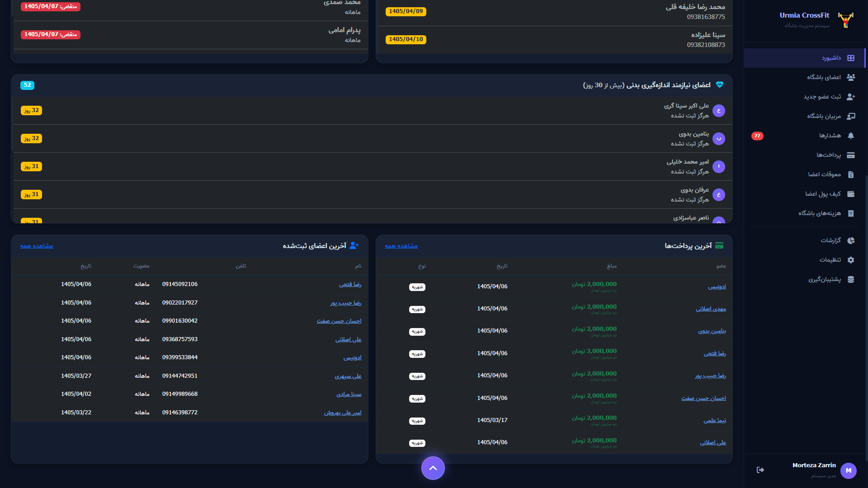Click the green card icon in آخرین پرداخت‌ها header
This screenshot has width=868, height=488.
[719, 245]
